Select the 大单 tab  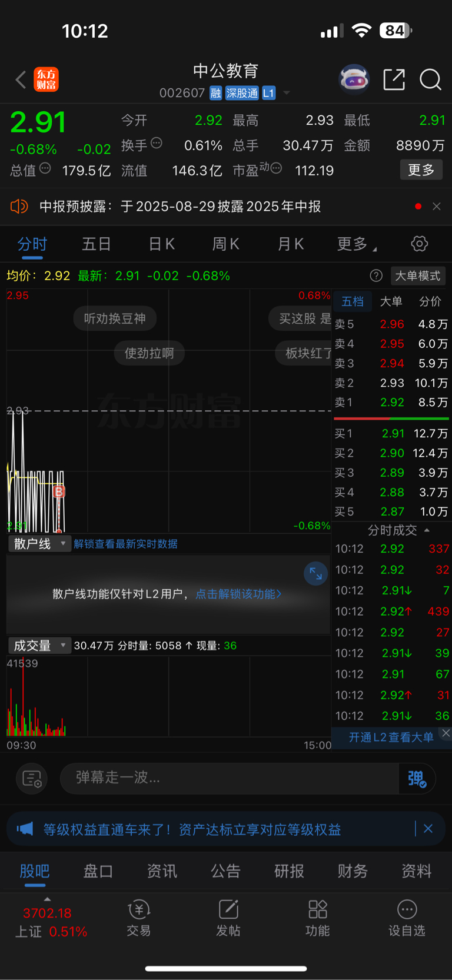click(x=391, y=301)
